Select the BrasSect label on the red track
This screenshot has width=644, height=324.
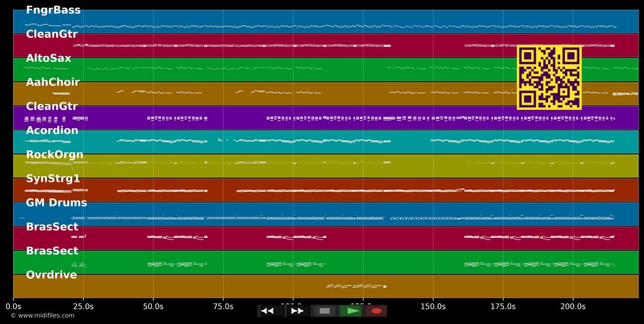(x=52, y=227)
